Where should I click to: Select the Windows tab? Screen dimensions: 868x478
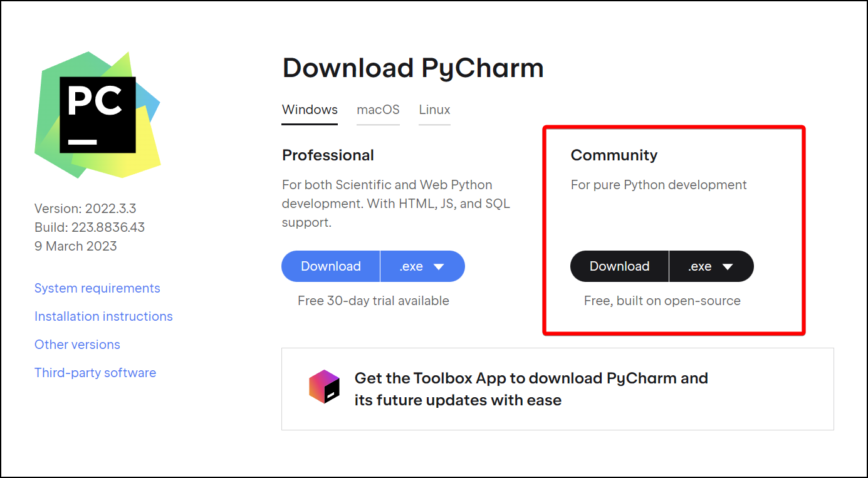pos(310,110)
